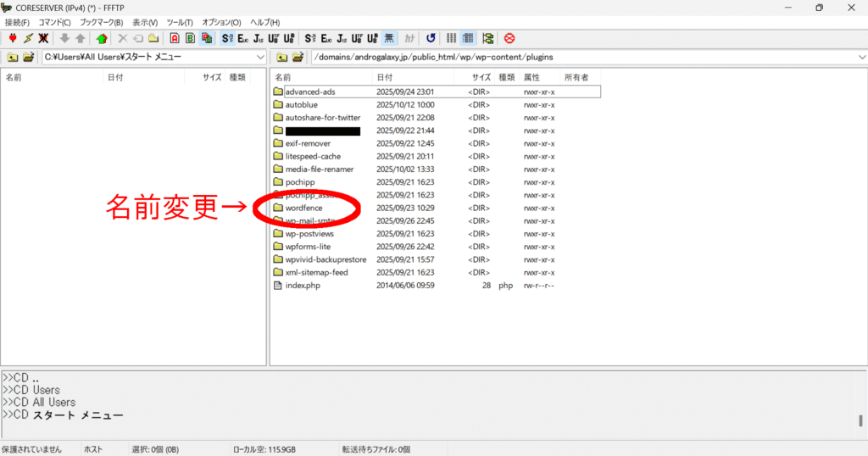Screen dimensions: 868x456
Task: Click the green Mirror Upload icon
Action: point(102,38)
